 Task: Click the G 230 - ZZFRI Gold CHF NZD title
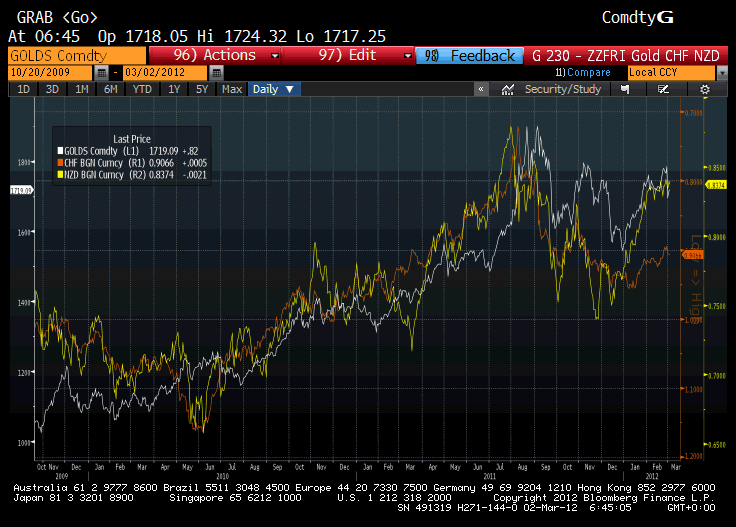point(626,56)
